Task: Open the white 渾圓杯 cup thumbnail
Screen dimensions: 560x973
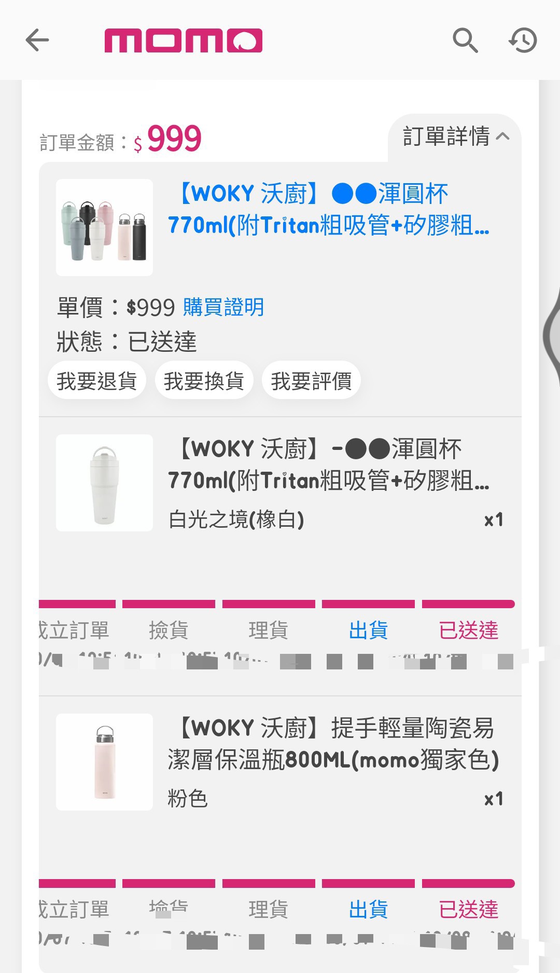Action: pyautogui.click(x=104, y=483)
